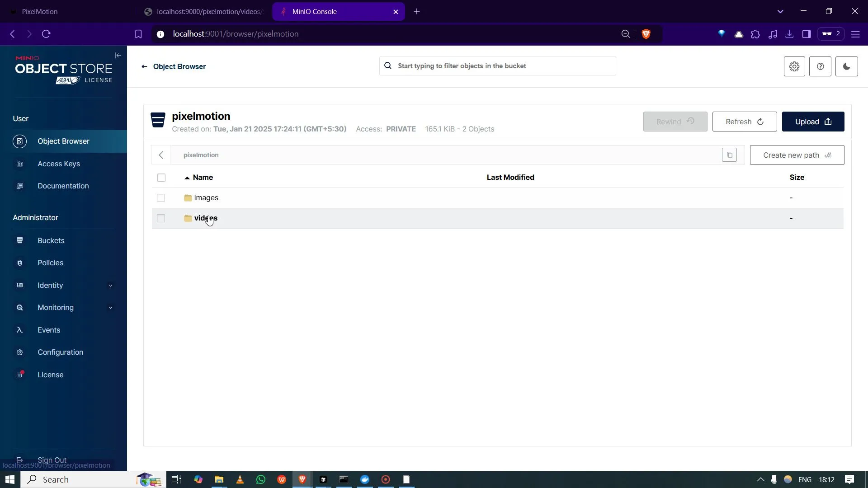The width and height of the screenshot is (868, 488).
Task: Open File Explorer from taskbar
Action: [219, 479]
